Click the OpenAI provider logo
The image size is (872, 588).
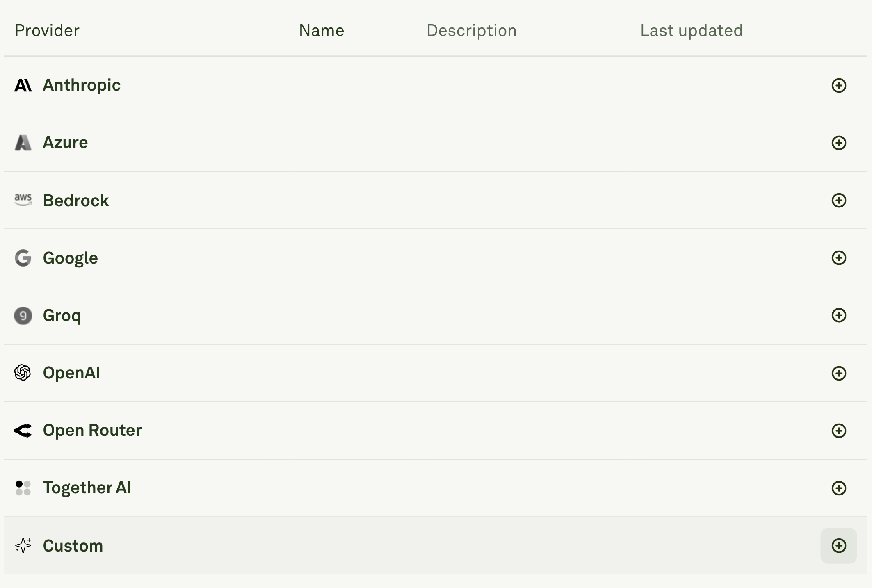[23, 373]
